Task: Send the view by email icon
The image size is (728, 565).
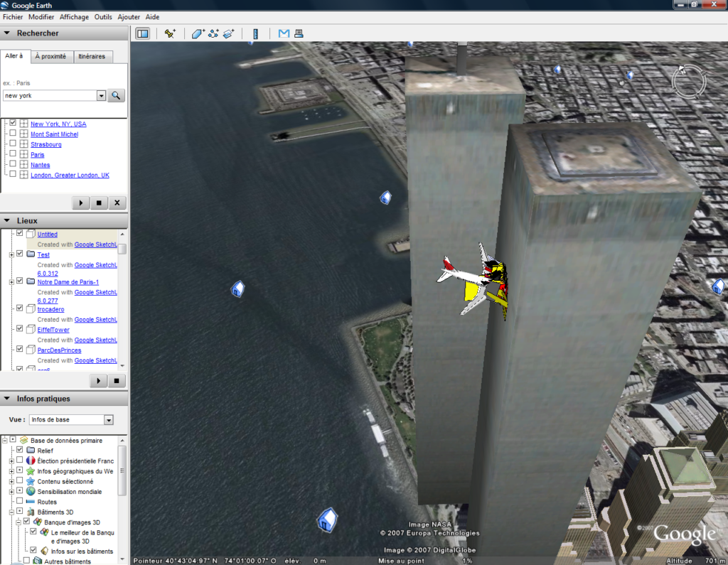Action: 284,33
